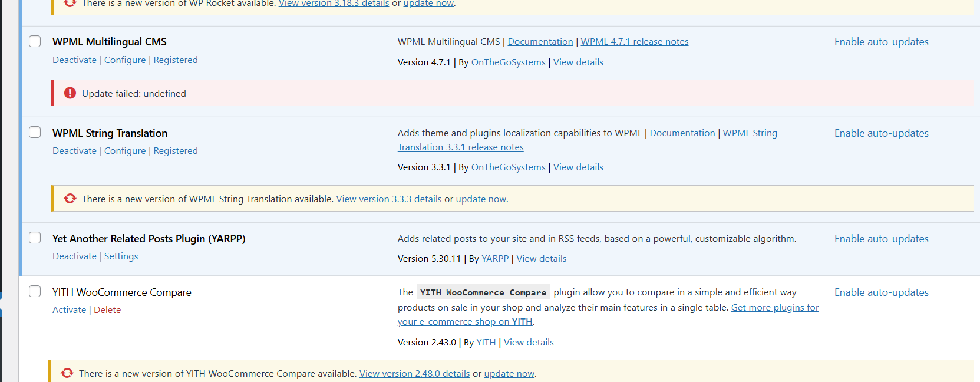Enable auto-updates for YARPP
This screenshot has height=382, width=980.
882,239
